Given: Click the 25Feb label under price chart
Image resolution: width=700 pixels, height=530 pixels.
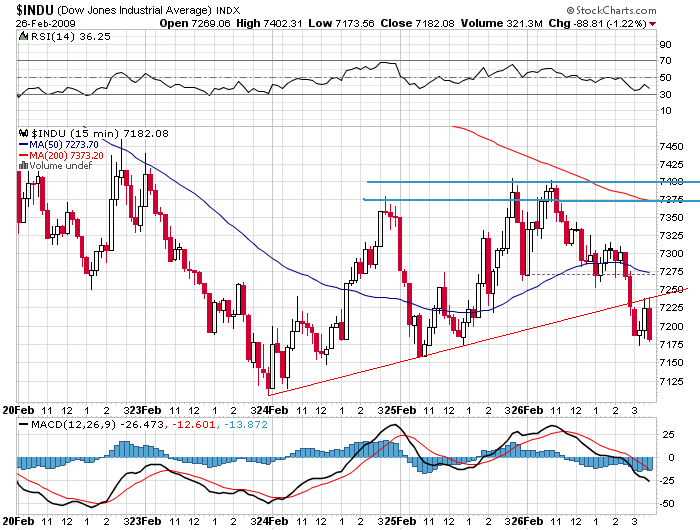Looking at the screenshot, I should pyautogui.click(x=400, y=410).
